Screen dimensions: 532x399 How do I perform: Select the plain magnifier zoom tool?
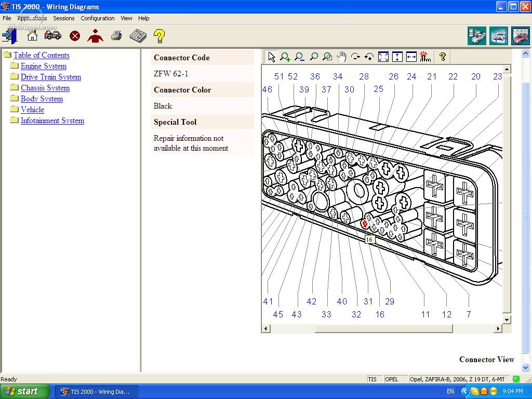[x=314, y=57]
